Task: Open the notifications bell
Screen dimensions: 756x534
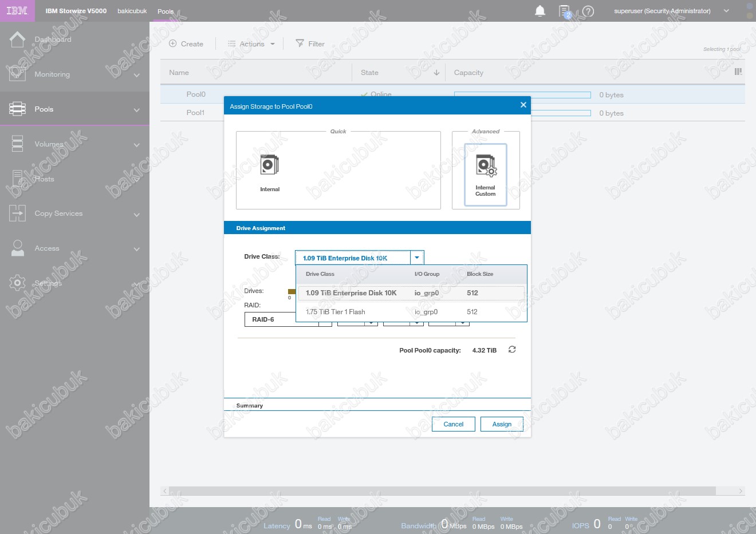Action: click(540, 11)
